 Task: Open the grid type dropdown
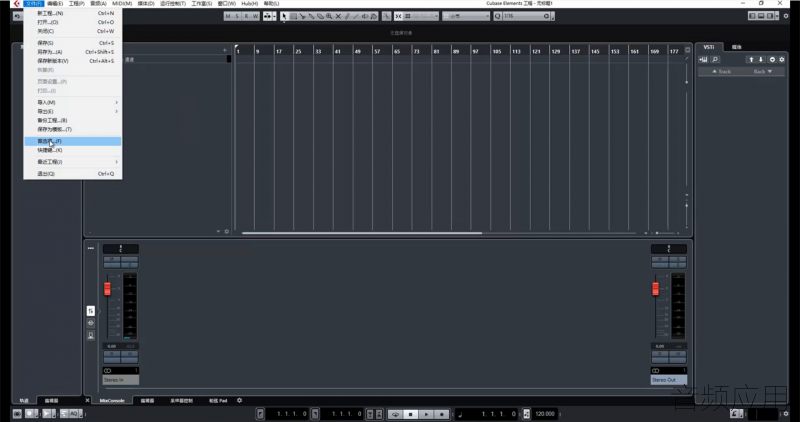[x=466, y=16]
